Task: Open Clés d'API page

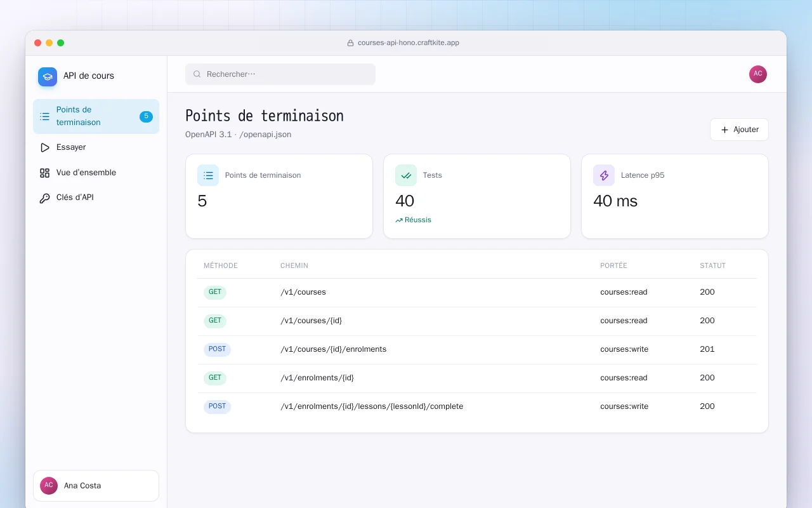Action: (x=96, y=197)
